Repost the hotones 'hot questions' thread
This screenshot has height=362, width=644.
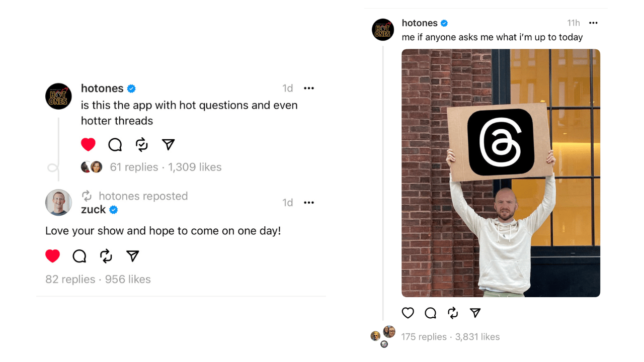(142, 145)
